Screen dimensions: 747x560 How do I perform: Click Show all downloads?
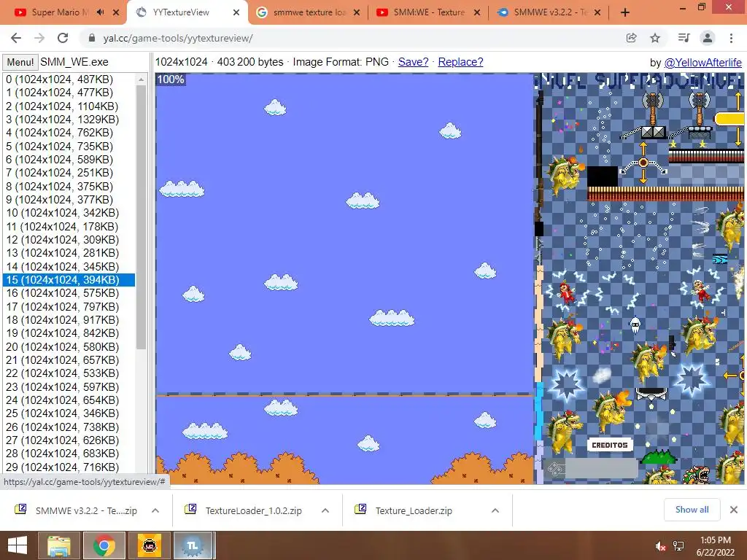click(x=692, y=510)
